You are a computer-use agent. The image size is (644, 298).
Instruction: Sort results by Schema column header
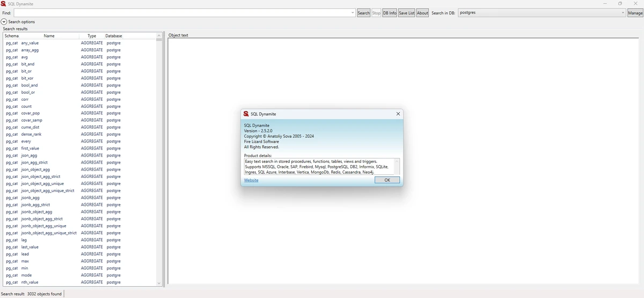[x=11, y=36]
